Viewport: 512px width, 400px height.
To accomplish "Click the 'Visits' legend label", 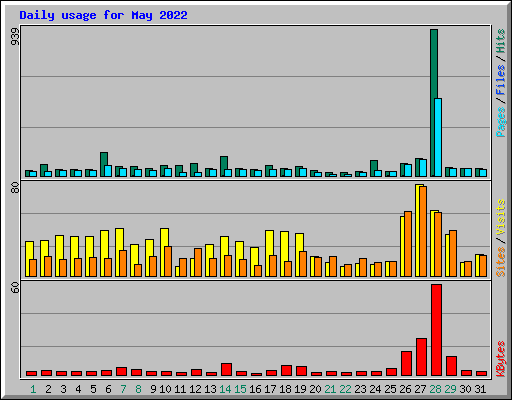I will (501, 217).
